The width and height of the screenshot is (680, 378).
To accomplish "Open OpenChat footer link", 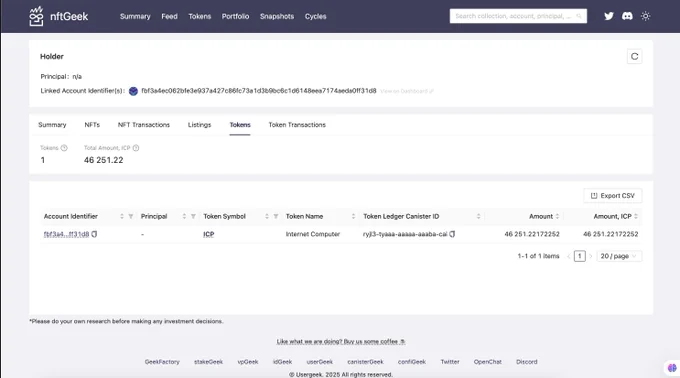I will pyautogui.click(x=488, y=362).
